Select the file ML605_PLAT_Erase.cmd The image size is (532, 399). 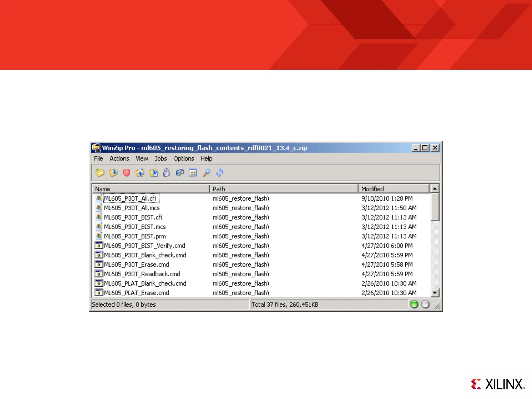(137, 293)
